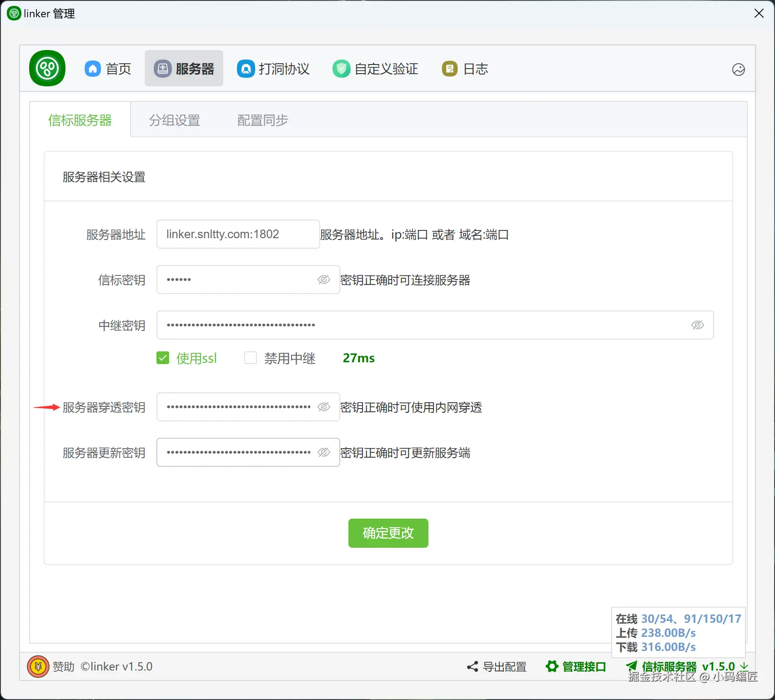
Task: Select the 服务器 menu item
Action: point(184,69)
